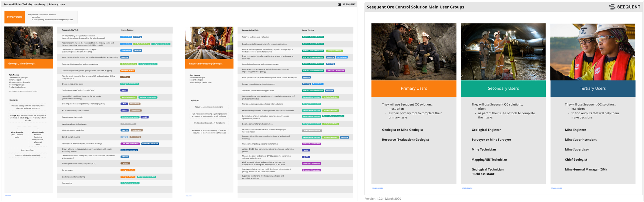Click the Seequent logo on the Responsibilities/Tasks slide

pos(346,4)
